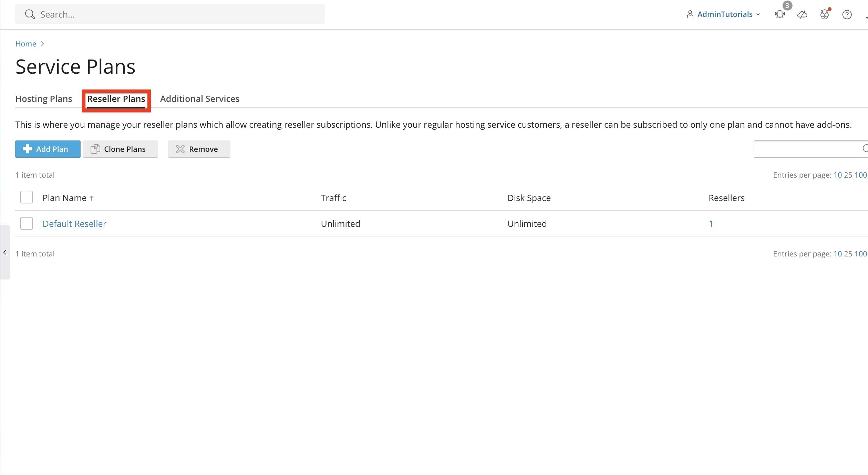Click the Disk Space column header
The width and height of the screenshot is (868, 475).
click(529, 198)
